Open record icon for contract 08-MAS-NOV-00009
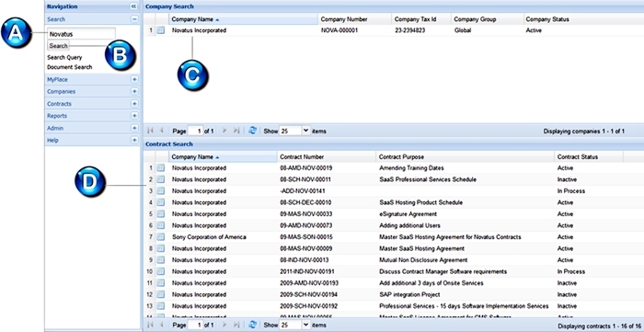The width and height of the screenshot is (644, 332). tap(161, 248)
